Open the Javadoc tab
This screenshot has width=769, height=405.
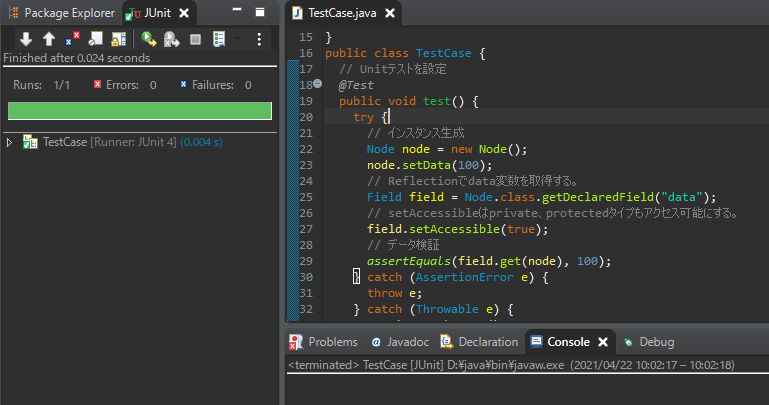pyautogui.click(x=400, y=342)
